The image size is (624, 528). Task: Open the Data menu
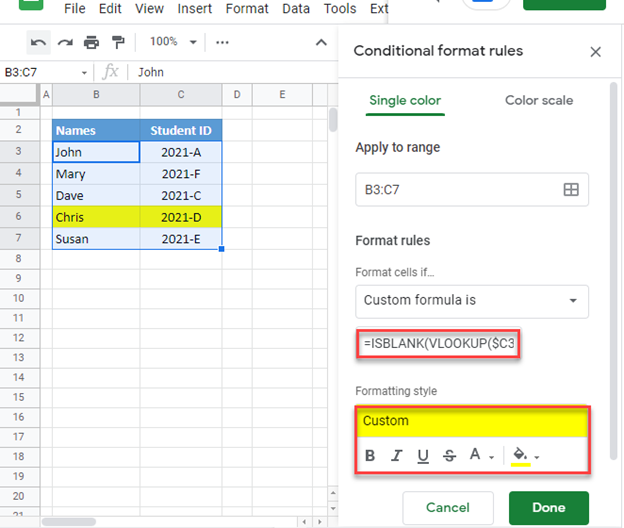click(296, 8)
